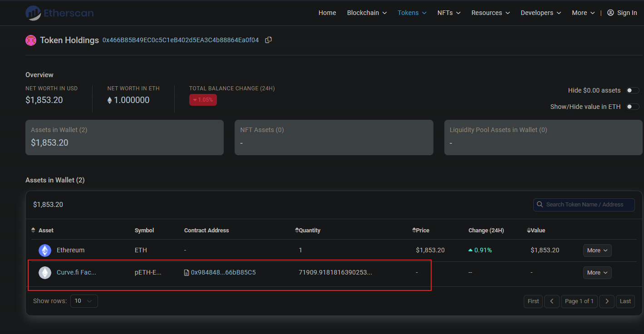The width and height of the screenshot is (644, 334).
Task: Click the search magnifier icon
Action: coord(540,205)
